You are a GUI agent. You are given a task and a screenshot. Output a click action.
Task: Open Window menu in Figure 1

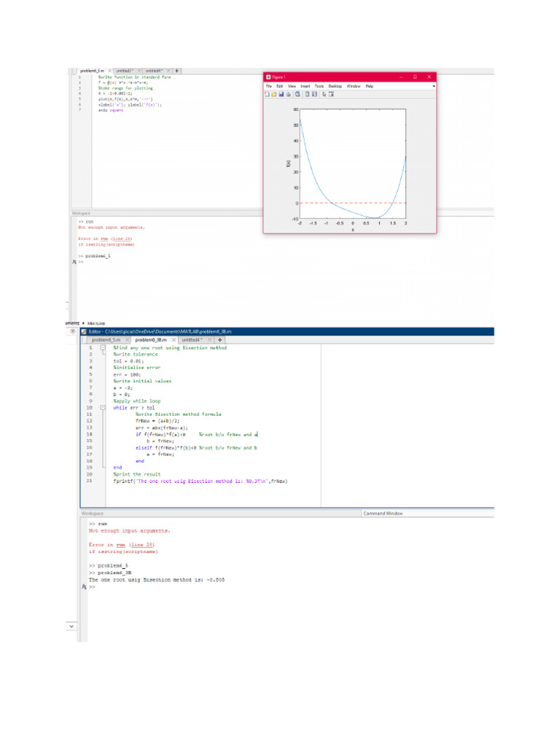[x=354, y=86]
